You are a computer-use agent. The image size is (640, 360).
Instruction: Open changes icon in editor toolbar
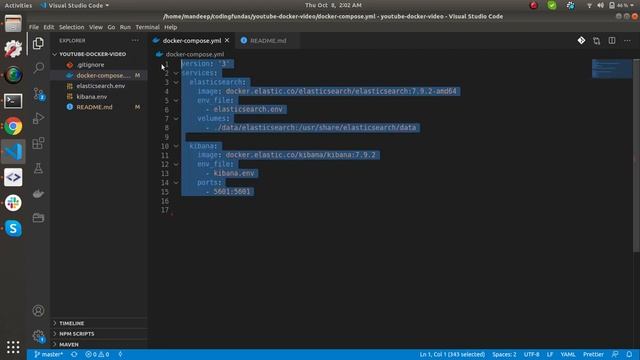click(x=597, y=40)
